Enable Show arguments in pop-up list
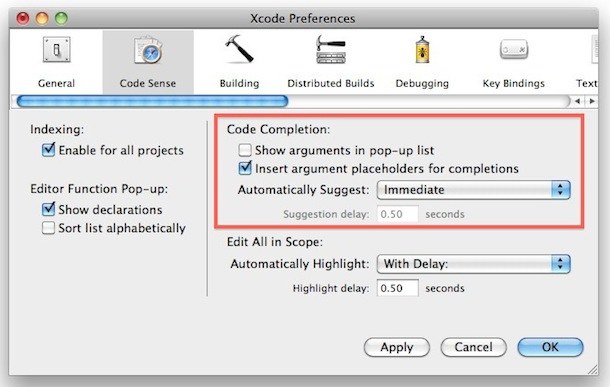This screenshot has width=610, height=387. coord(245,150)
